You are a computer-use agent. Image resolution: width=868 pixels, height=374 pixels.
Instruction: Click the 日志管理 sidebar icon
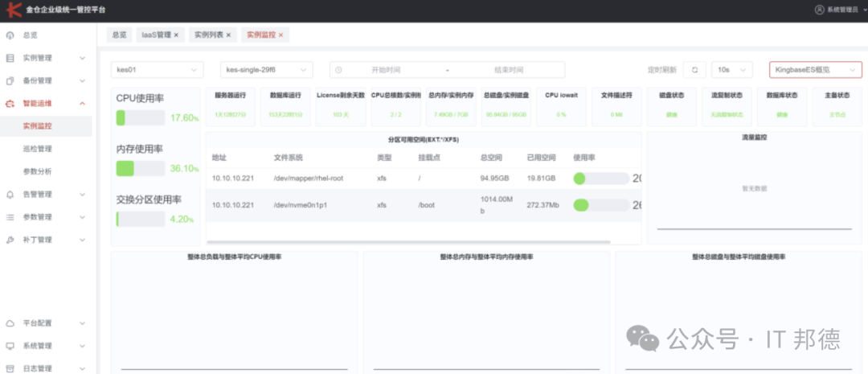coord(10,368)
